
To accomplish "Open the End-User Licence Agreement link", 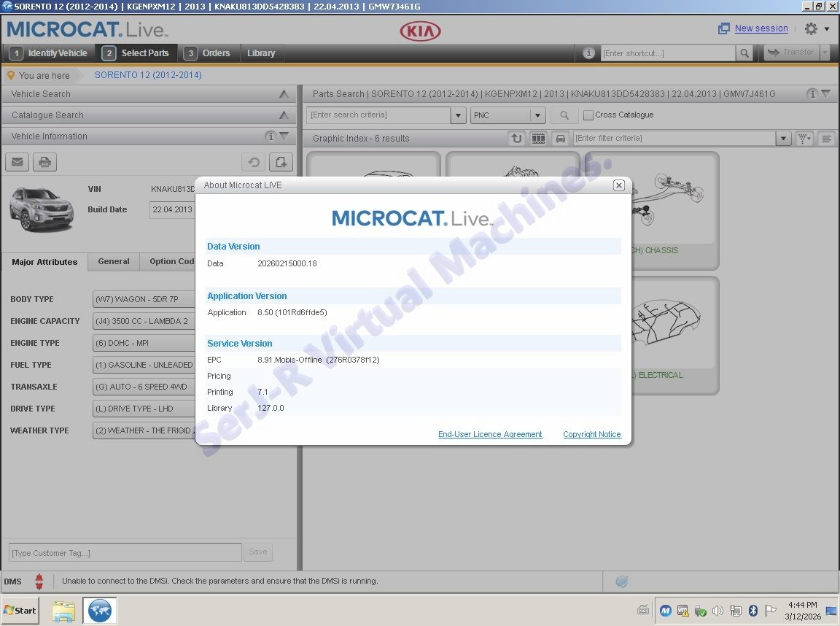I will pyautogui.click(x=490, y=434).
